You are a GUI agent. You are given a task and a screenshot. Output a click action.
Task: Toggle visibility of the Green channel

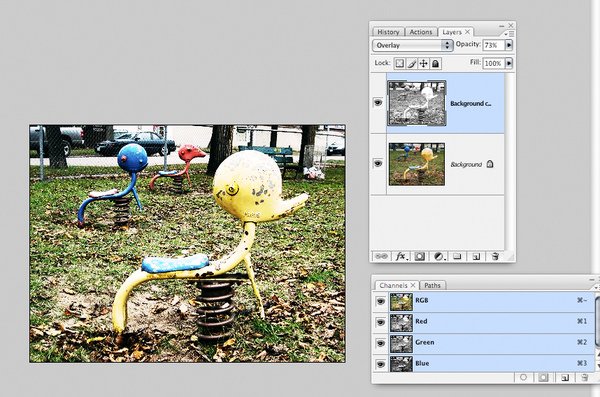click(380, 343)
